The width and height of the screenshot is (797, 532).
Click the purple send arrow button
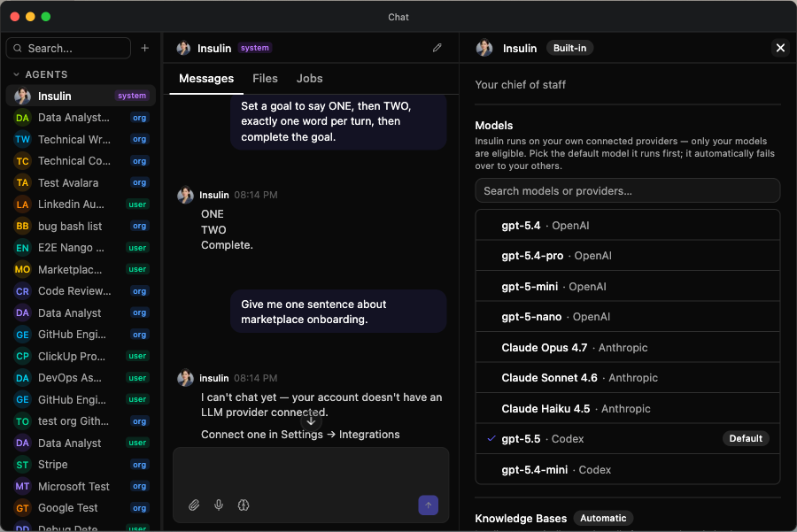[x=428, y=505]
